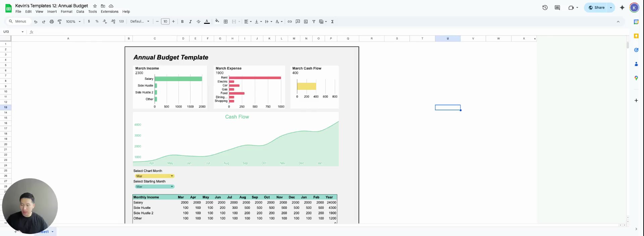
Task: Open the Data menu
Action: [80, 11]
